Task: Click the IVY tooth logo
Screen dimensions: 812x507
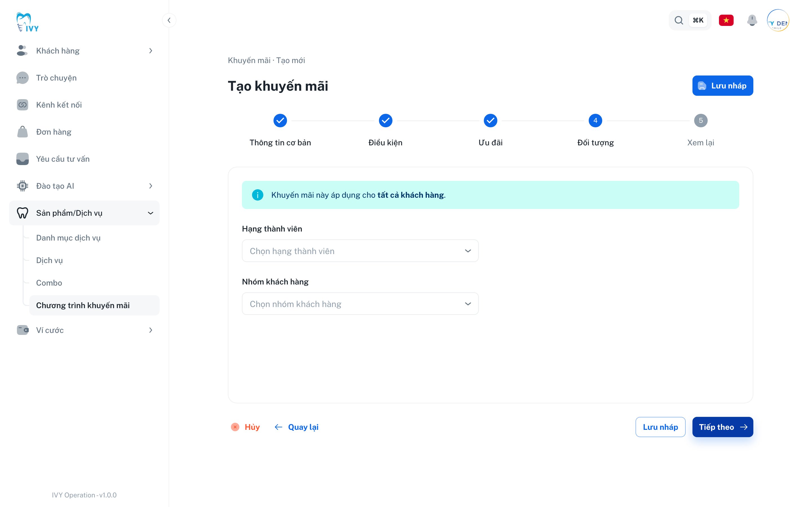Action: 28,22
